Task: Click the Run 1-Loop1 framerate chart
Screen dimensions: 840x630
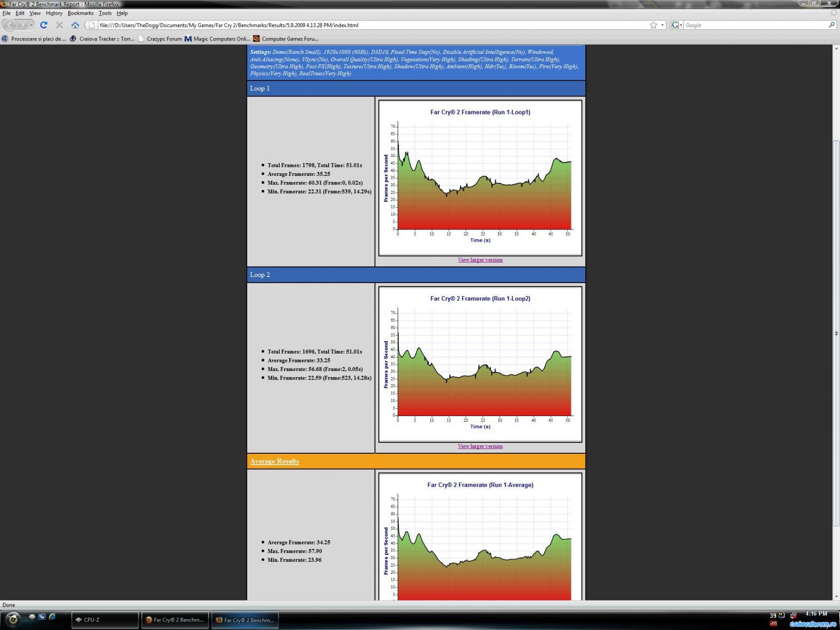Action: 480,178
